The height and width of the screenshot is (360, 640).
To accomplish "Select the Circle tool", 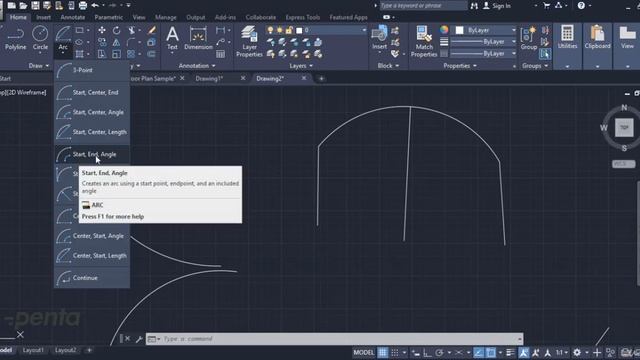I will point(40,38).
